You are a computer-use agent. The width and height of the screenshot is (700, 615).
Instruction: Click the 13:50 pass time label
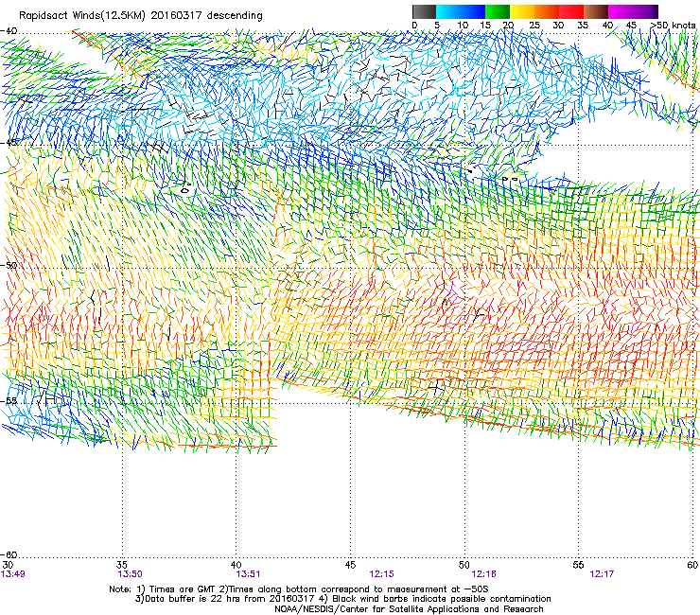pyautogui.click(x=130, y=574)
